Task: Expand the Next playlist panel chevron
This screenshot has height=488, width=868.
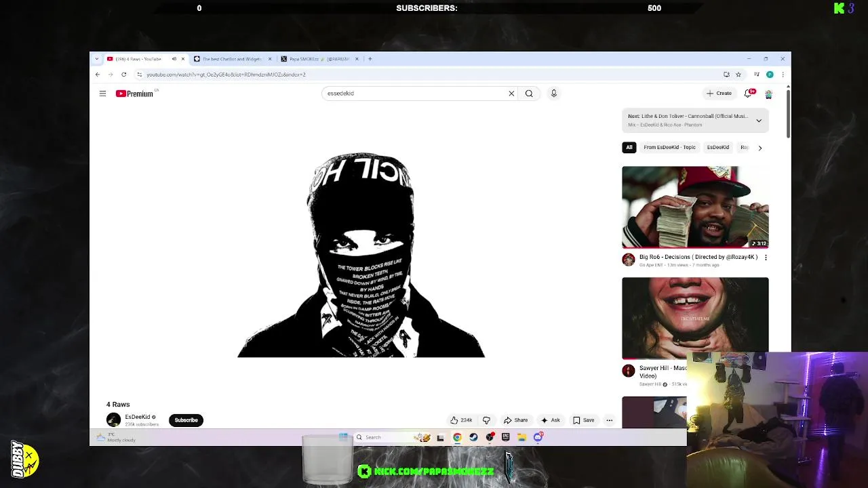Action: click(759, 121)
